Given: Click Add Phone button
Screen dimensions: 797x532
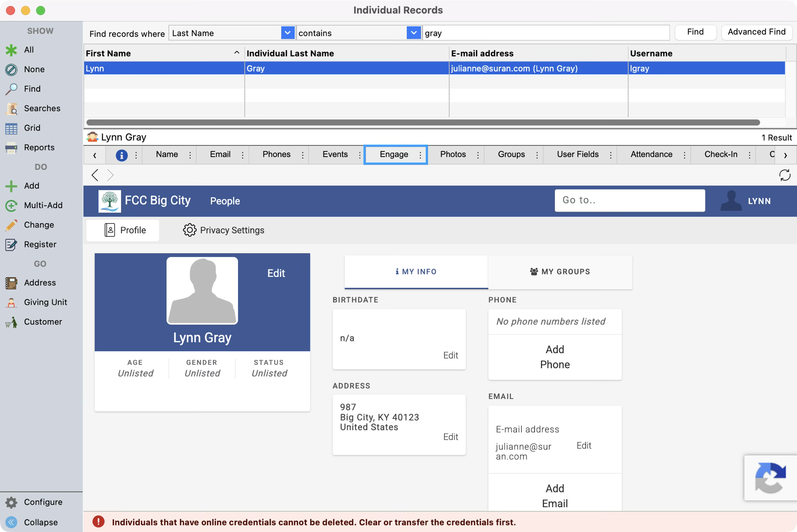Looking at the screenshot, I should [x=555, y=357].
